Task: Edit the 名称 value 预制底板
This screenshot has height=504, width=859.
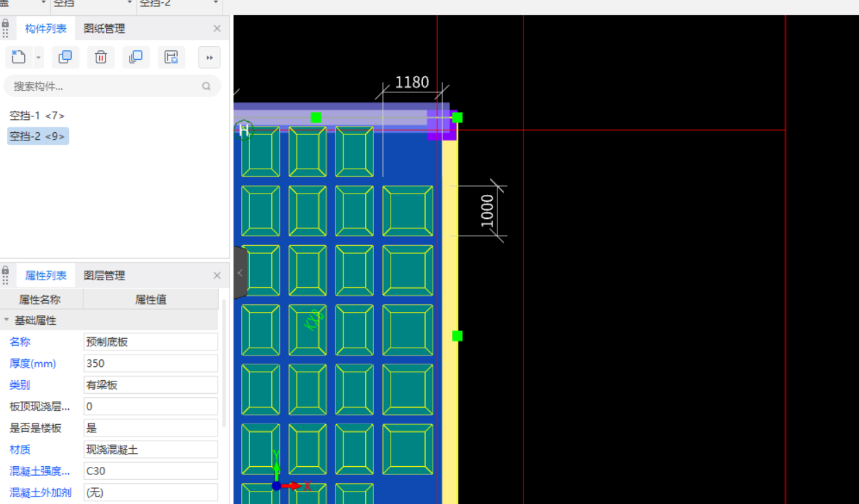Action: click(x=151, y=342)
